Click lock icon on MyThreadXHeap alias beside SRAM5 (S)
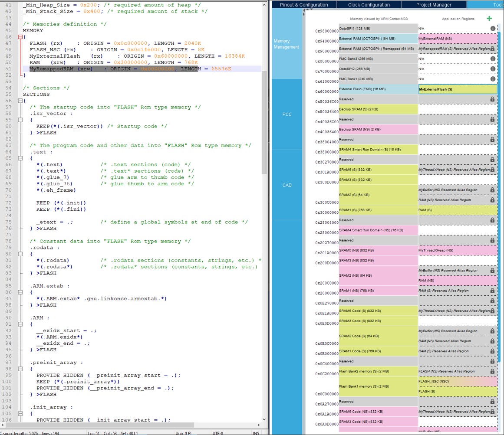The height and width of the screenshot is (435, 504). pyautogui.click(x=492, y=170)
